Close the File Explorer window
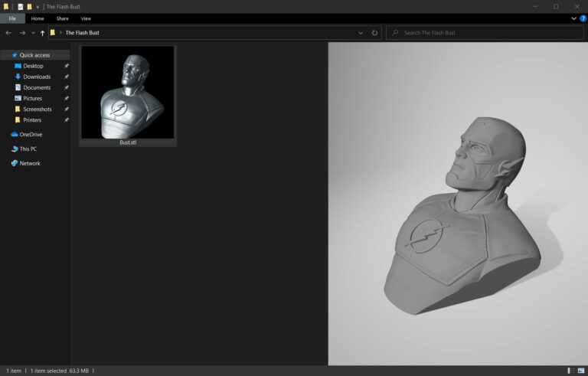Image resolution: width=588 pixels, height=376 pixels. (577, 6)
